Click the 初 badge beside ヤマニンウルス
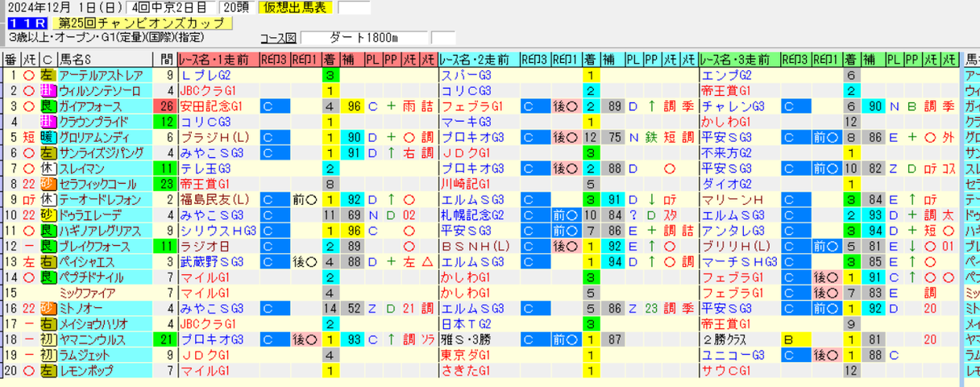The image size is (980, 387). point(47,339)
